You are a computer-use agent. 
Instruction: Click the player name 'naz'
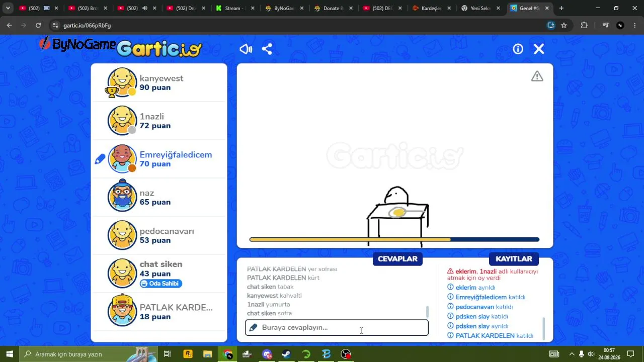147,193
